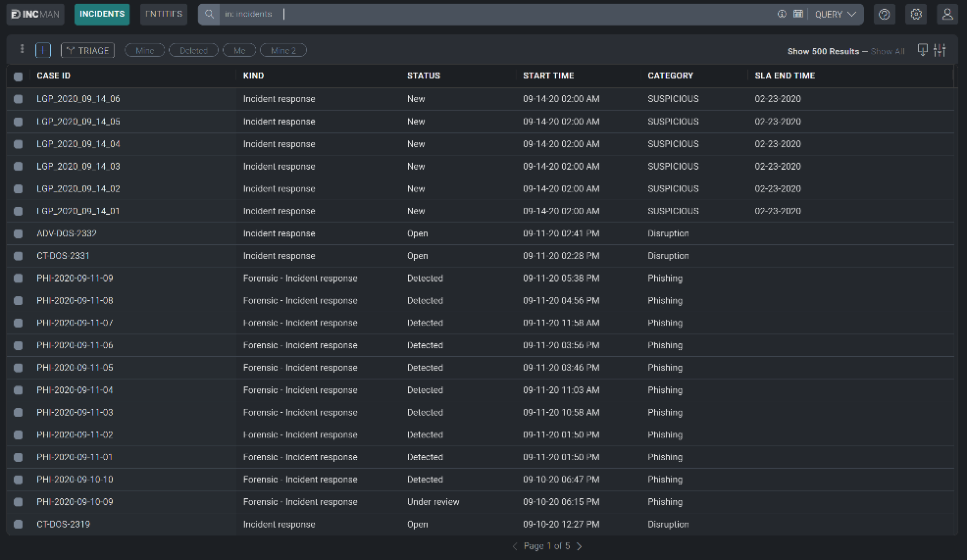Check the PHI-2020-09-11-09 row checkbox

click(x=18, y=278)
